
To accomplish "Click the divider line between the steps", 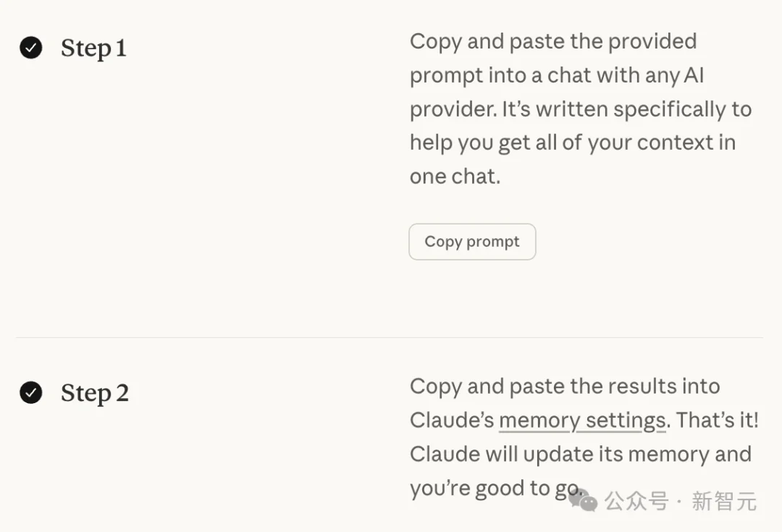I will coord(389,337).
